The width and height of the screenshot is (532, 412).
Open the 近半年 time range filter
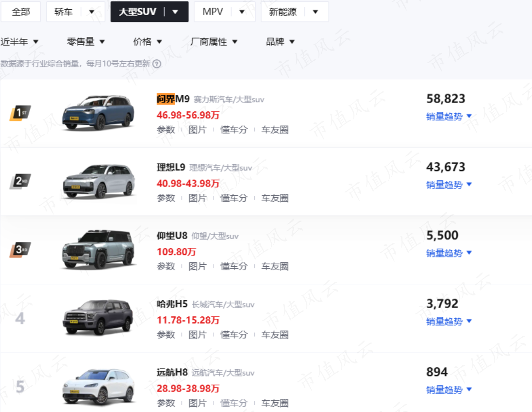[19, 42]
